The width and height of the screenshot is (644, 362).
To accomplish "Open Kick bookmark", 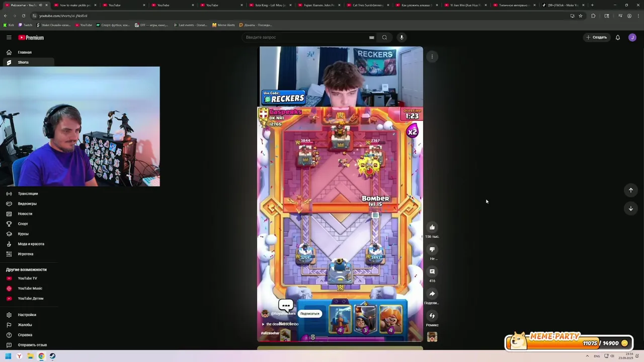I will [x=9, y=25].
